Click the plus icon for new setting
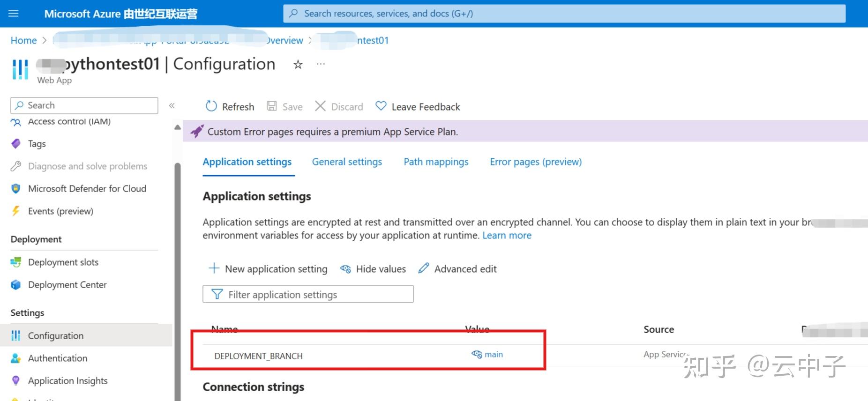The image size is (868, 401). tap(214, 268)
